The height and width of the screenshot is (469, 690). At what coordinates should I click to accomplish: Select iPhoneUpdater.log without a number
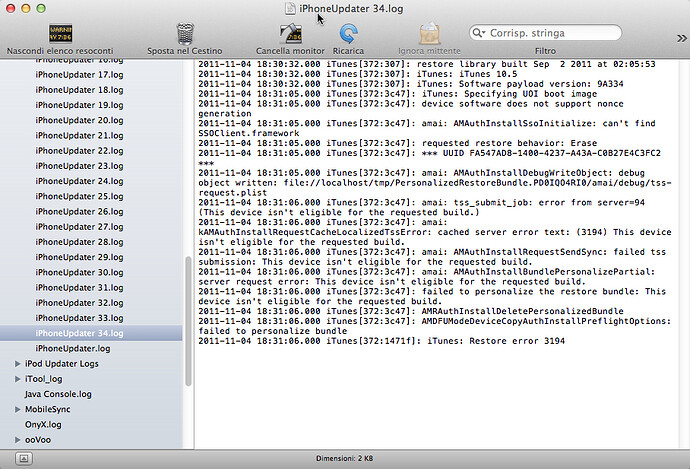pos(72,348)
